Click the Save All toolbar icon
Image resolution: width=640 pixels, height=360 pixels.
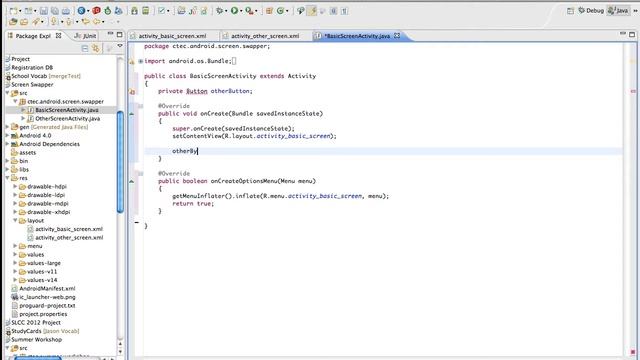55,11
